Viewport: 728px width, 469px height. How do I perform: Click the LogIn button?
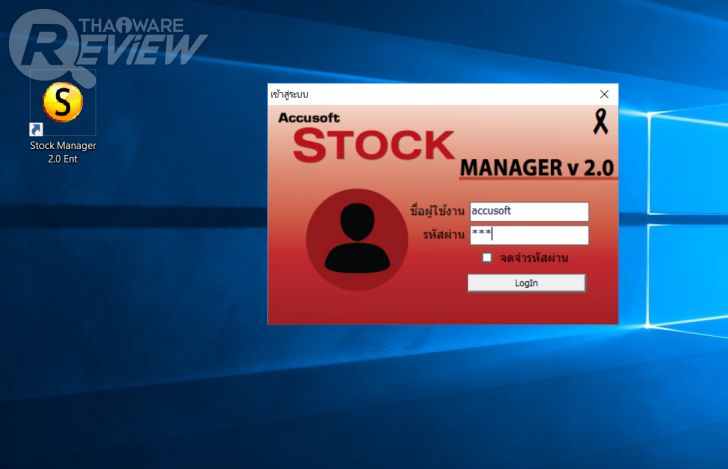click(526, 283)
